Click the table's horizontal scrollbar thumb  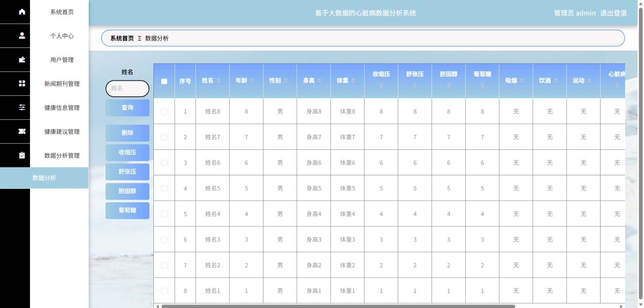[x=338, y=306]
